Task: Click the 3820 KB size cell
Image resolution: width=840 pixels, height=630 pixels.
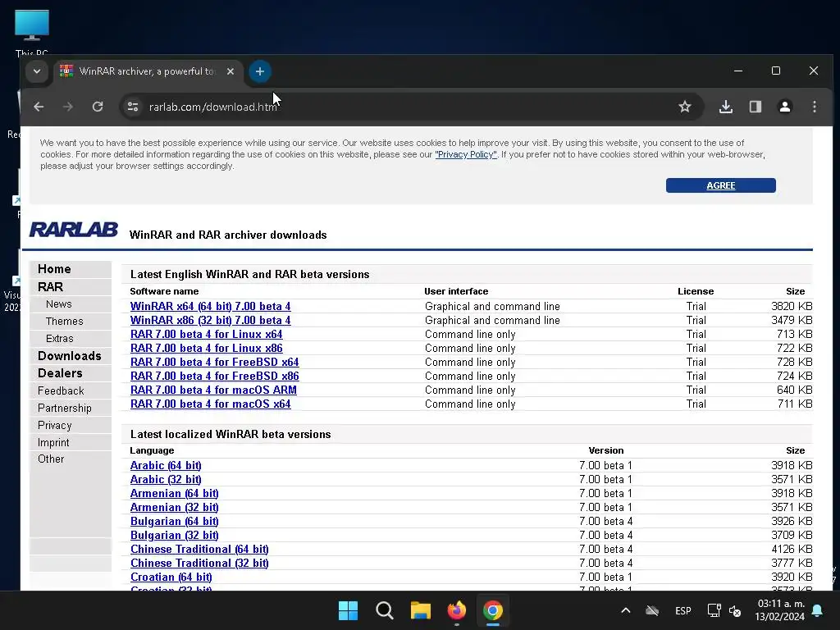Action: tap(792, 307)
